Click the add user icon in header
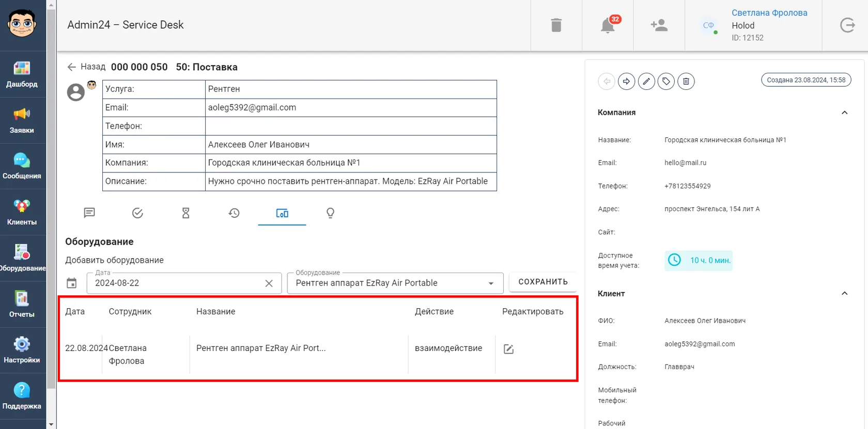 [659, 25]
